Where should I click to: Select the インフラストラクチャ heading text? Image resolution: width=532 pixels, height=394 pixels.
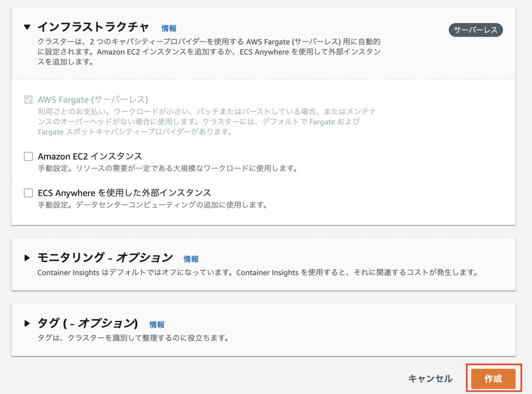tap(94, 27)
